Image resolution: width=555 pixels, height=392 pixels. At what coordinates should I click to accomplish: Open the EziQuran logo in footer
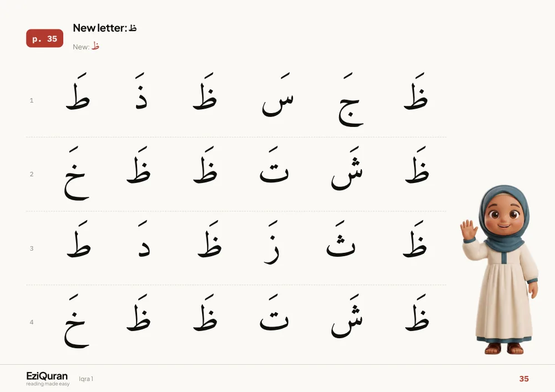[x=47, y=379]
